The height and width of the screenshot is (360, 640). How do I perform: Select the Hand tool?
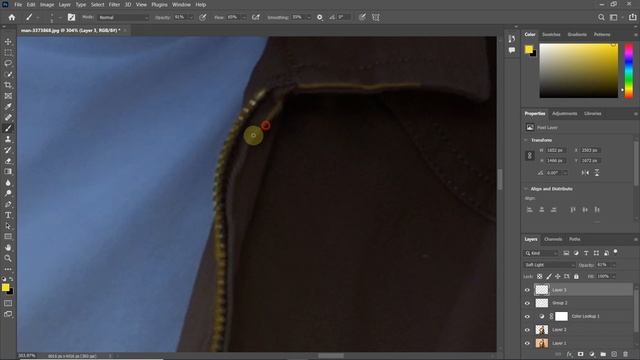[8, 247]
